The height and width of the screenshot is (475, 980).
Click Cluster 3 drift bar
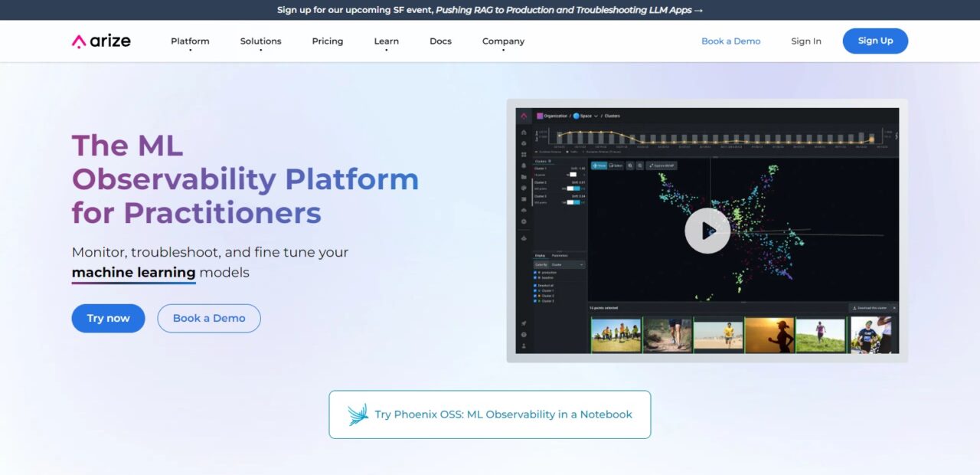pos(573,202)
